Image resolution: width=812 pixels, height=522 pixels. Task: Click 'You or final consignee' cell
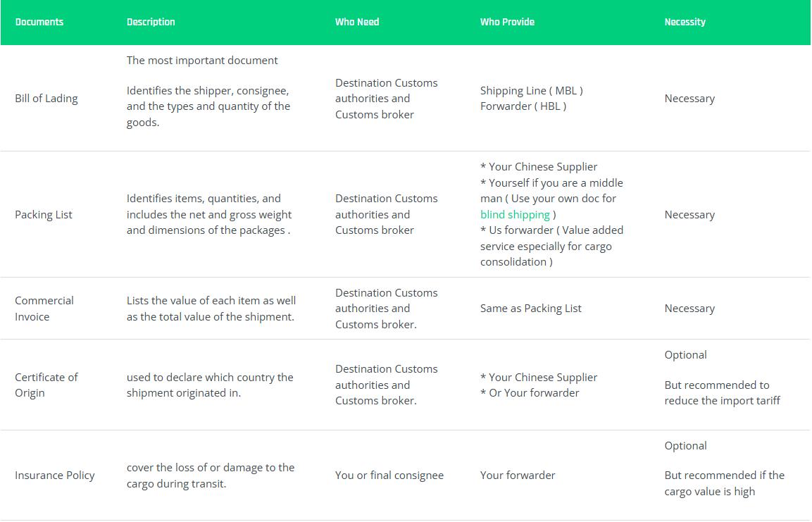(x=389, y=476)
